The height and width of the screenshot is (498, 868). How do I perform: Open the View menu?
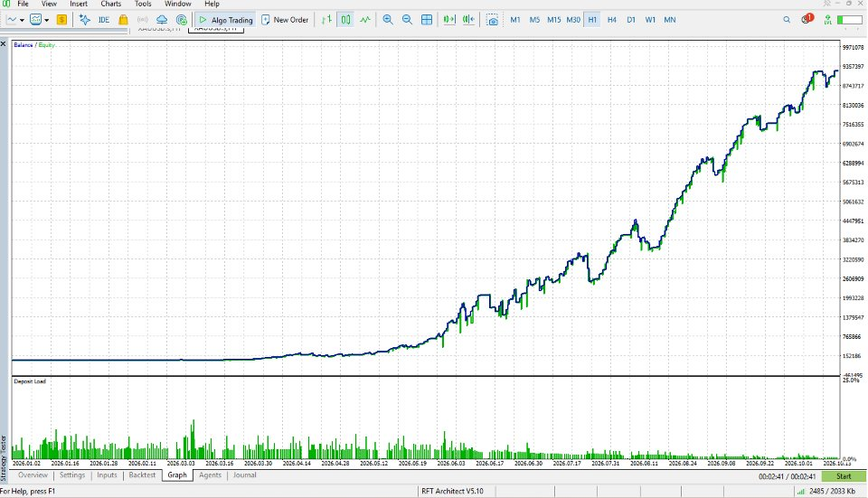pyautogui.click(x=49, y=4)
